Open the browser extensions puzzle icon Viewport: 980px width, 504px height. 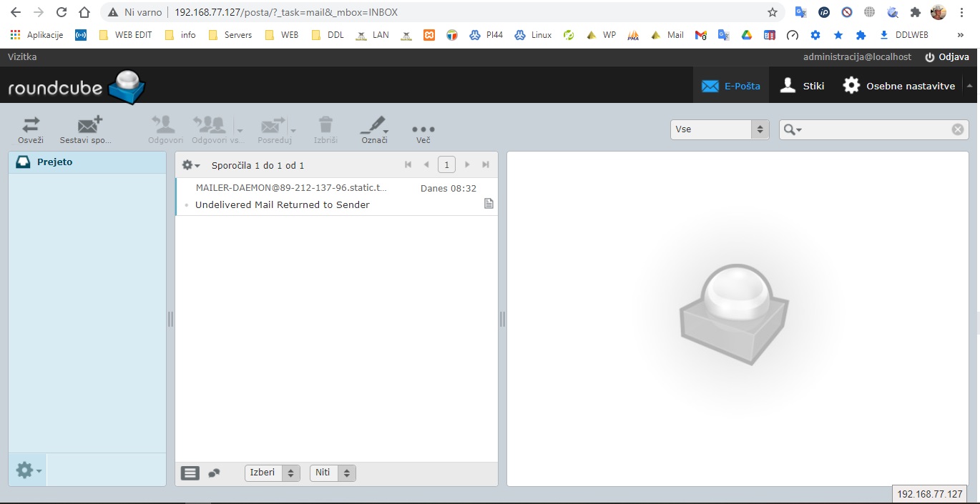(915, 12)
